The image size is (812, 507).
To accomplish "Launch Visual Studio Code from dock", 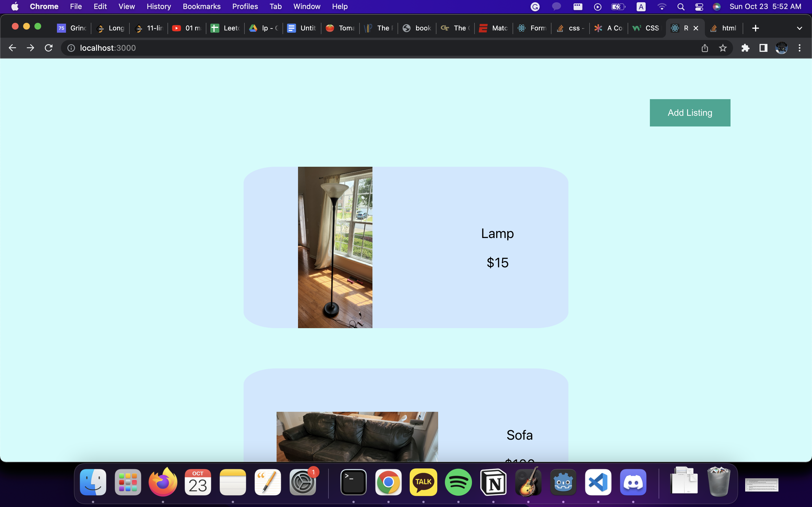I will 598,482.
